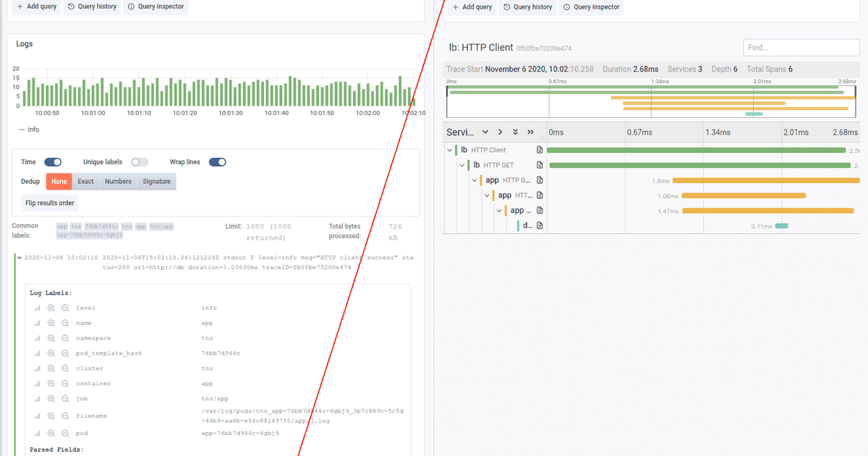The image size is (868, 456).
Task: Click the logs histogram chart
Action: pyautogui.click(x=221, y=88)
